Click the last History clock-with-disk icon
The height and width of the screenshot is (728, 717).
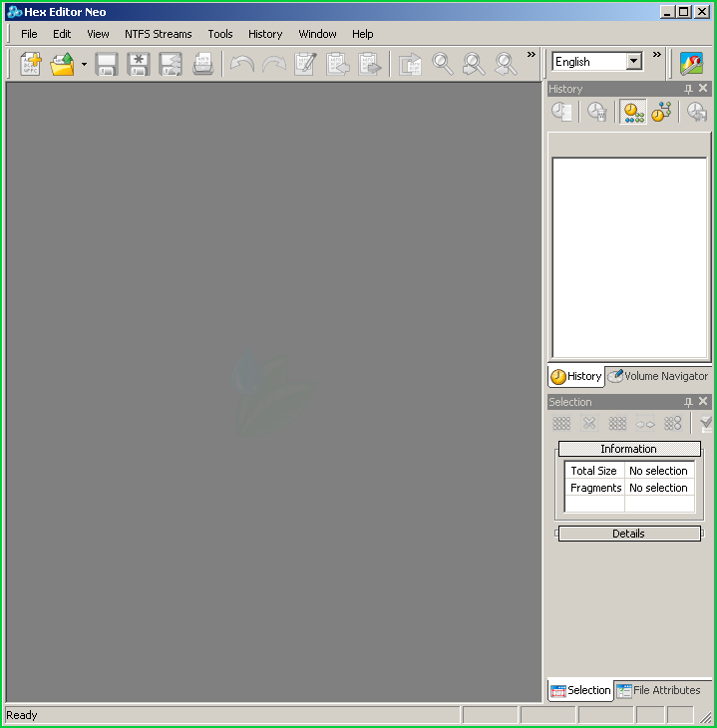coord(697,112)
